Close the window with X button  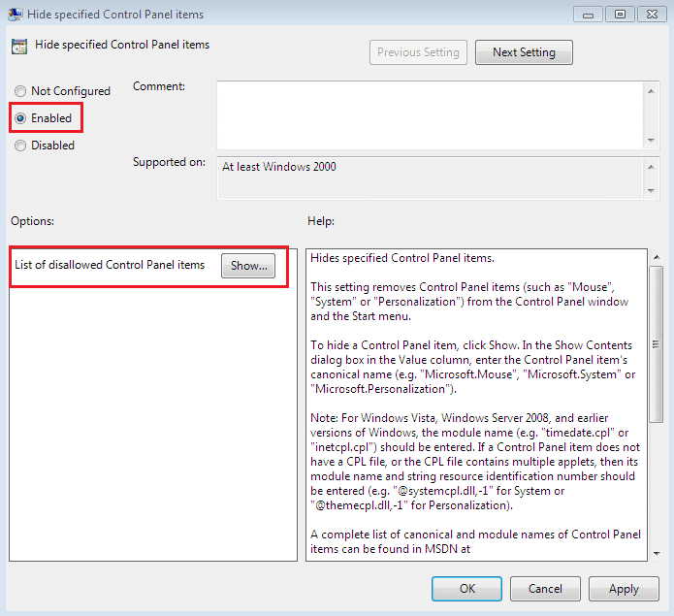[x=652, y=15]
